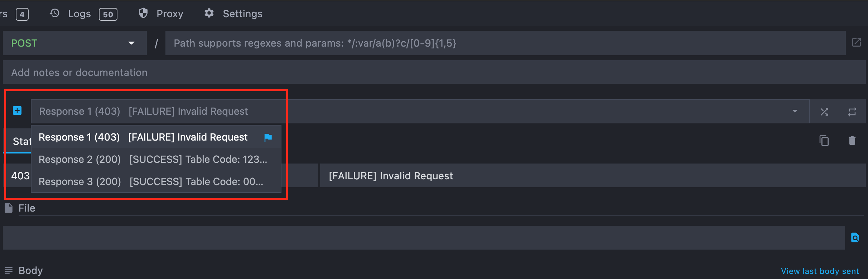
Task: Enable sequential response mode via loop icon
Action: pos(853,112)
